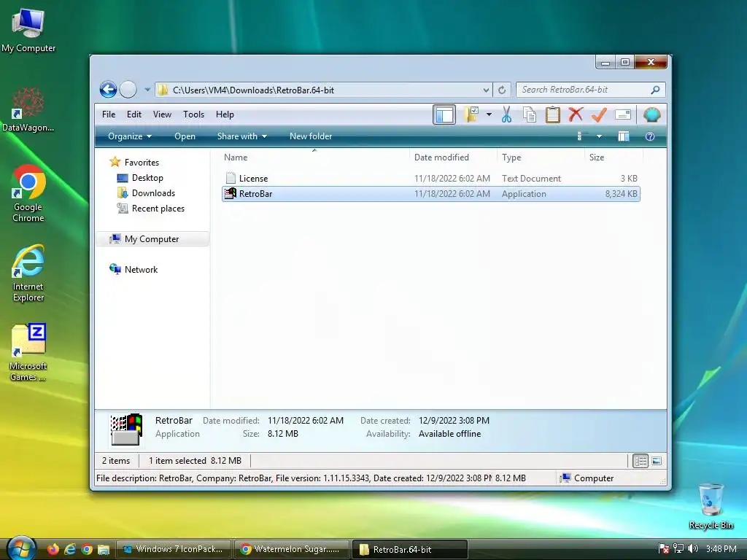Click the red X Delete icon
Screen dimensions: 747x560
point(576,114)
